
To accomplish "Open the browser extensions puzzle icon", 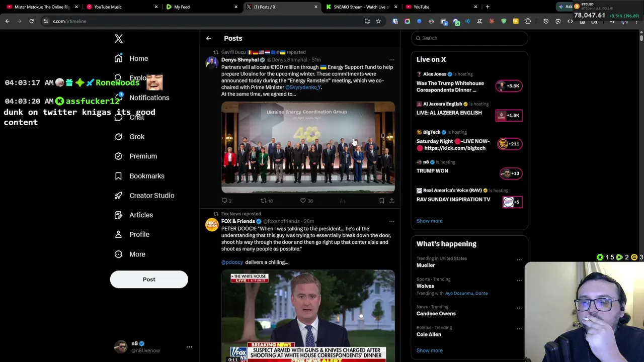I will (x=528, y=21).
